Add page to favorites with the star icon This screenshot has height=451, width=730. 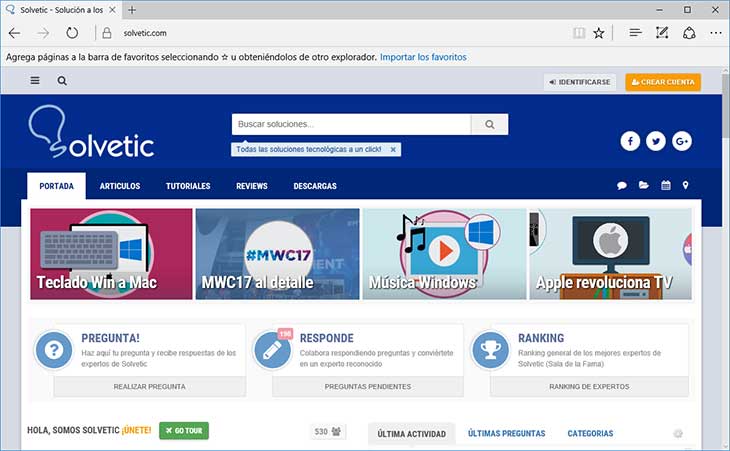point(599,33)
